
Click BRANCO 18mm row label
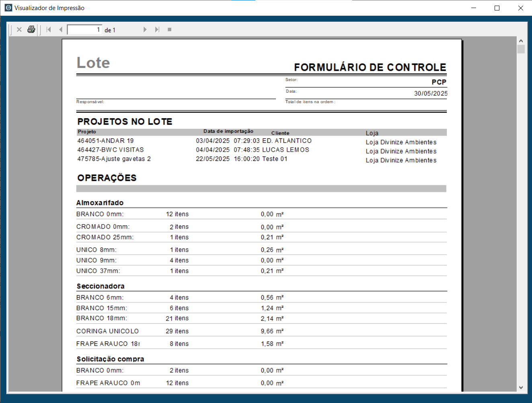coord(102,318)
